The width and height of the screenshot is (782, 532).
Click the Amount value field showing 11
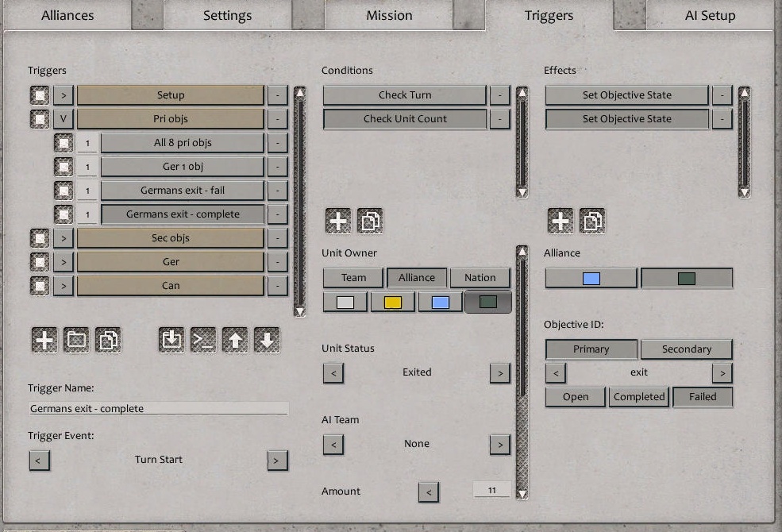(x=490, y=492)
